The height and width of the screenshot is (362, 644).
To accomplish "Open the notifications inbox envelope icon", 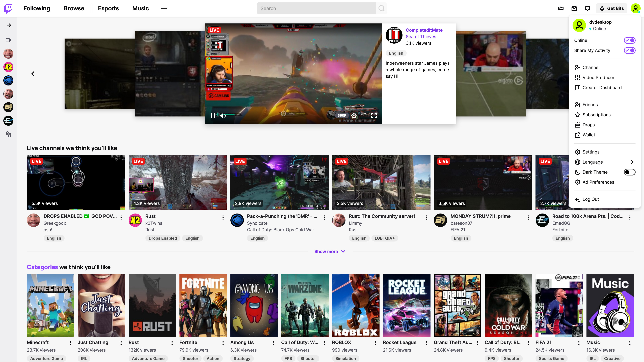I will tap(574, 8).
